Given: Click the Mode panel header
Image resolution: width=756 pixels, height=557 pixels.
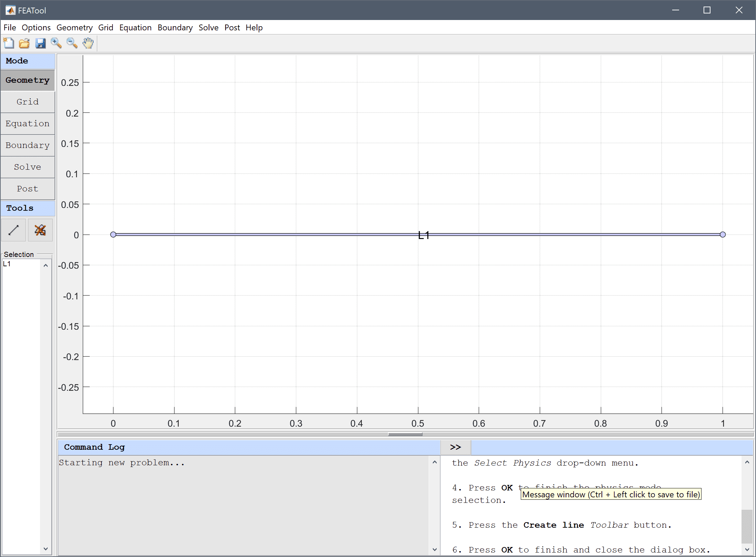Looking at the screenshot, I should [28, 61].
